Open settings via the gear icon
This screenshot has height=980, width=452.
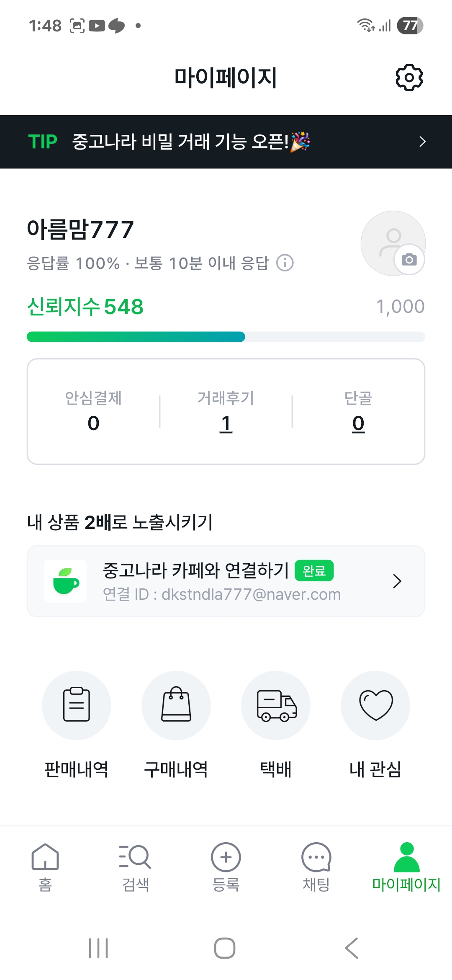[x=409, y=77]
